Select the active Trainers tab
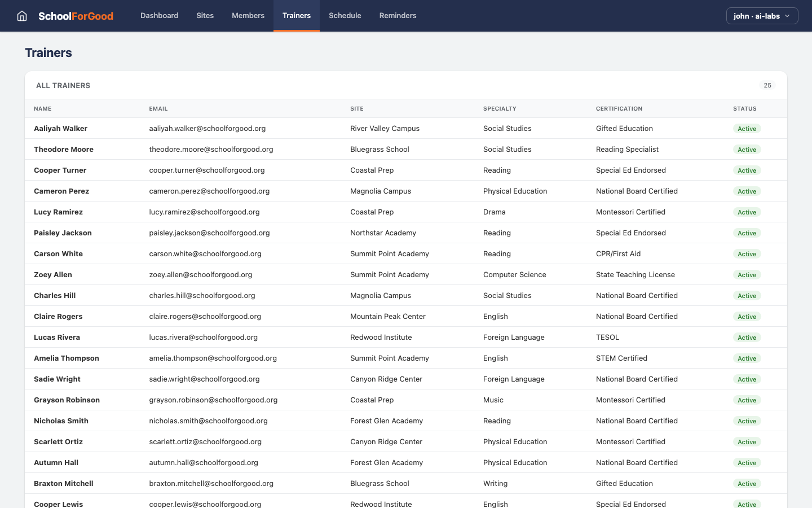The height and width of the screenshot is (508, 812). click(296, 16)
